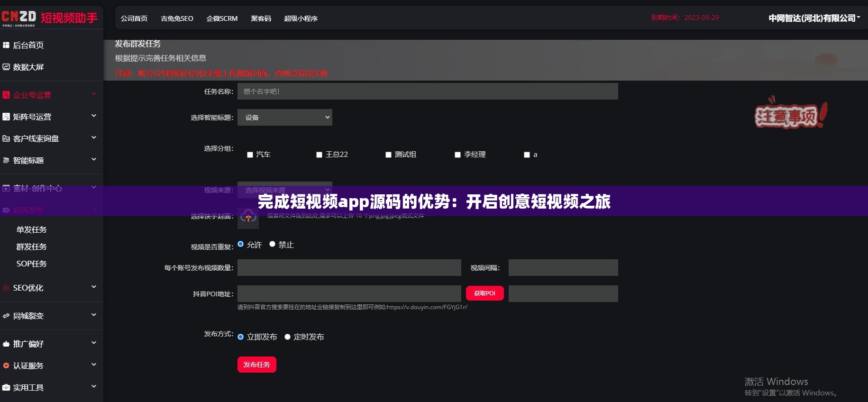Open 企微SCRM in top navigation
Viewport: 868px width, 402px height.
[x=222, y=18]
